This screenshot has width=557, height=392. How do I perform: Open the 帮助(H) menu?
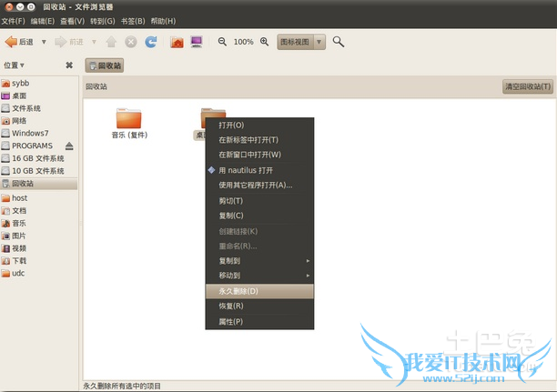(163, 21)
